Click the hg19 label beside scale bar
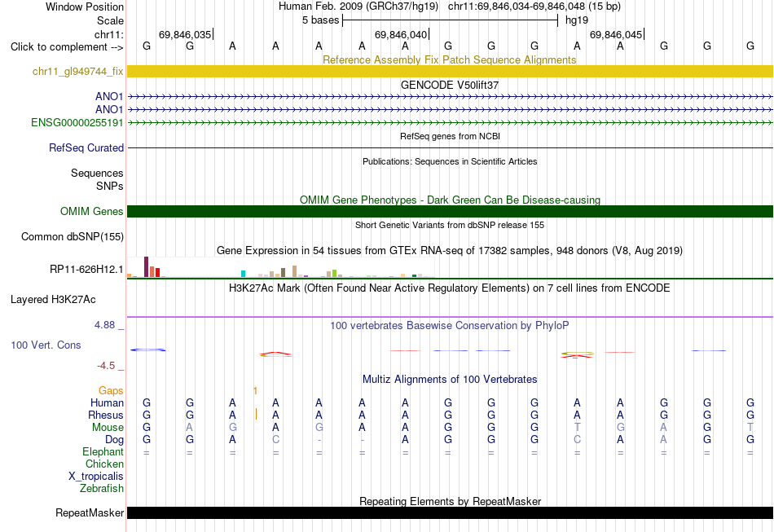 pos(577,20)
